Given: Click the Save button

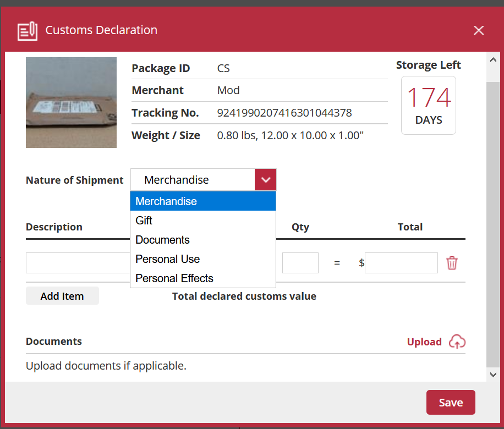Looking at the screenshot, I should [x=451, y=402].
